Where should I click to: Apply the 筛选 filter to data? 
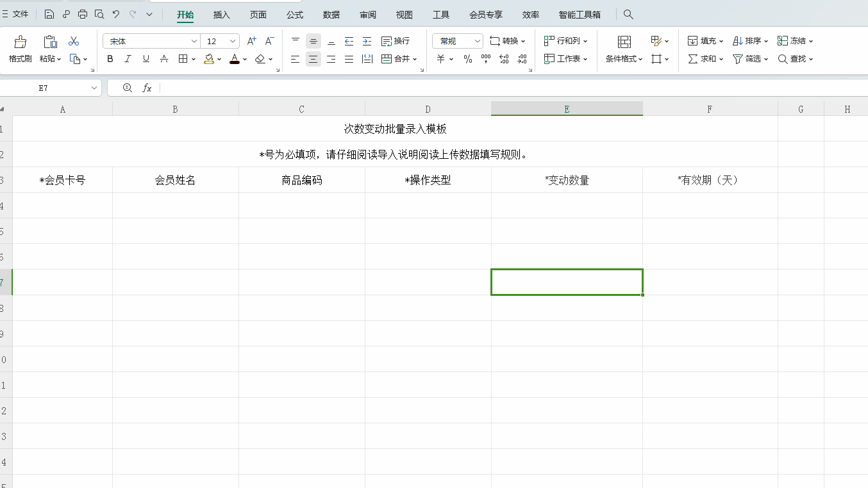pos(749,59)
